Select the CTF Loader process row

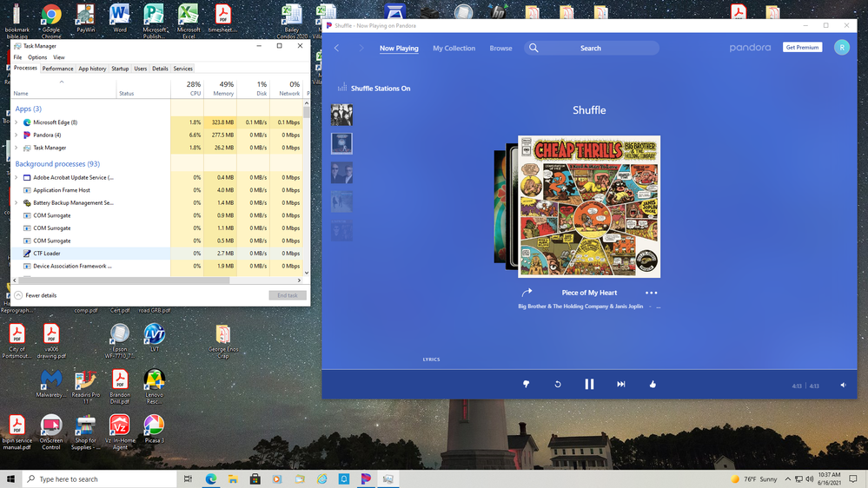point(156,254)
